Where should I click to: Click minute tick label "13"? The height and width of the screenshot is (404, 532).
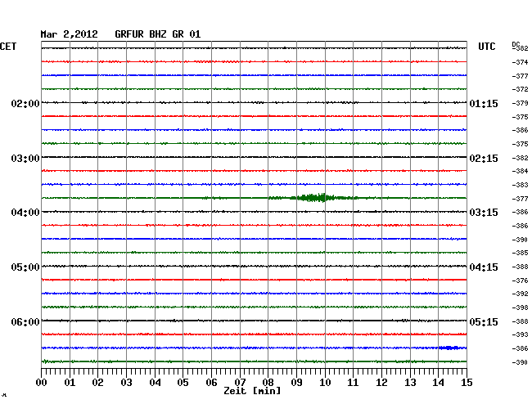click(x=410, y=382)
